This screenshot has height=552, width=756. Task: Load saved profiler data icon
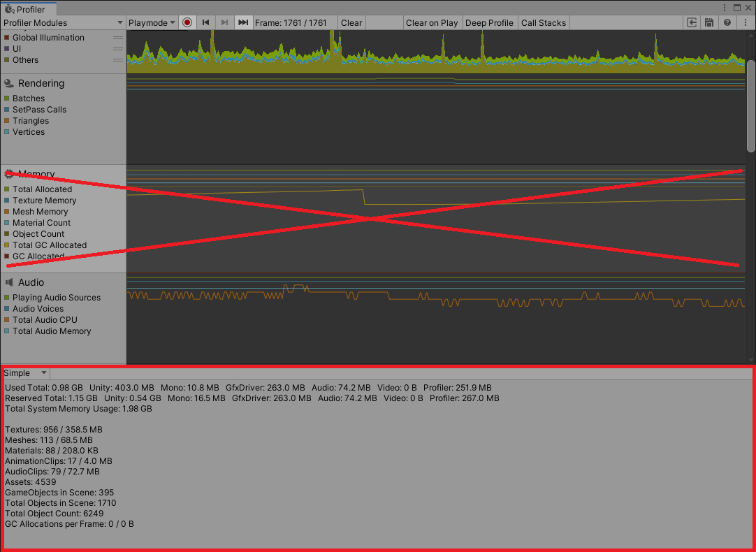tap(692, 22)
